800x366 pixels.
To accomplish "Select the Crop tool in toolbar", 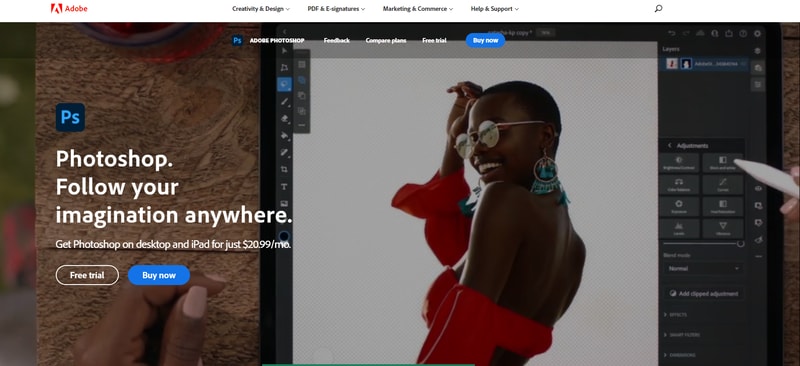I will (285, 169).
